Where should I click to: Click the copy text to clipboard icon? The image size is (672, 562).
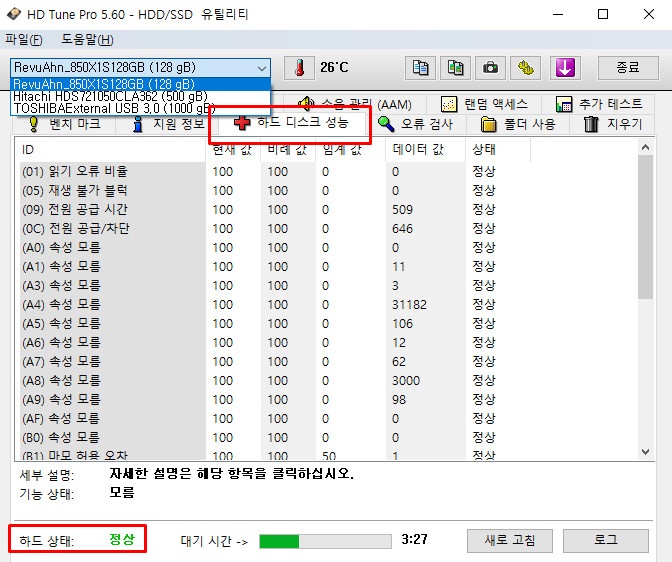click(x=420, y=68)
